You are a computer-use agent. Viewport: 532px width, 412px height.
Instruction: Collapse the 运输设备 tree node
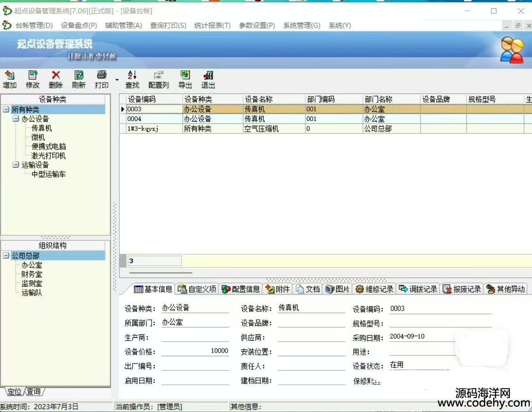click(16, 165)
